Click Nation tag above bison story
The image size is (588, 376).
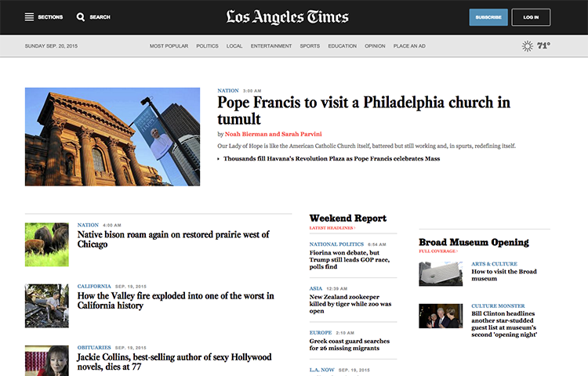88,225
